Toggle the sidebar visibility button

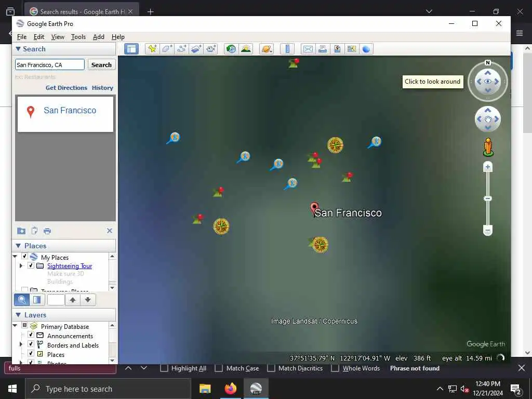point(131,49)
